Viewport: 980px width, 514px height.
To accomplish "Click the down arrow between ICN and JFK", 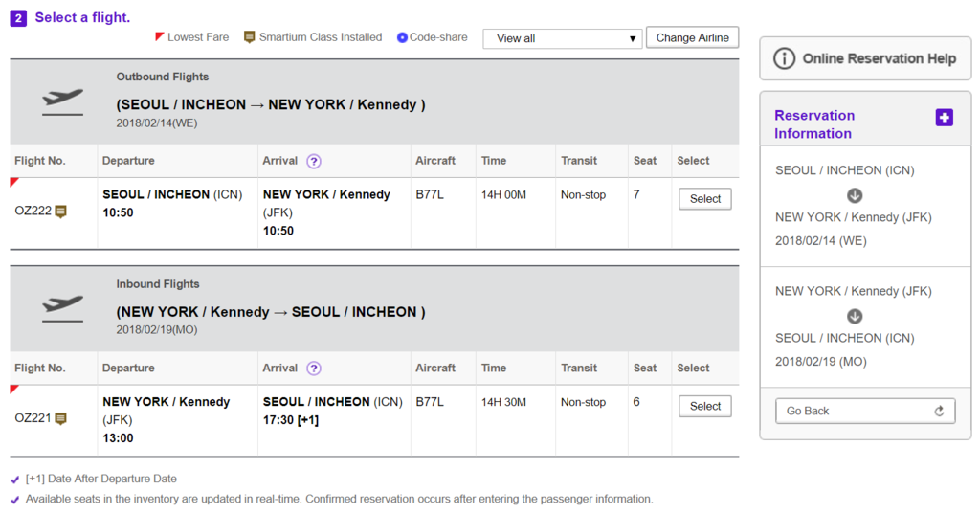I will pyautogui.click(x=855, y=194).
